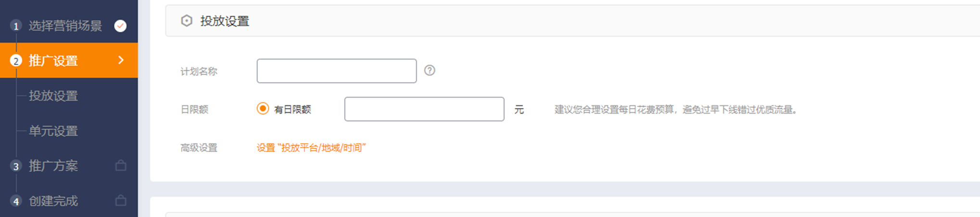Screen dimensions: 980x217
Task: Click the step 3 number badge
Action: [16, 166]
